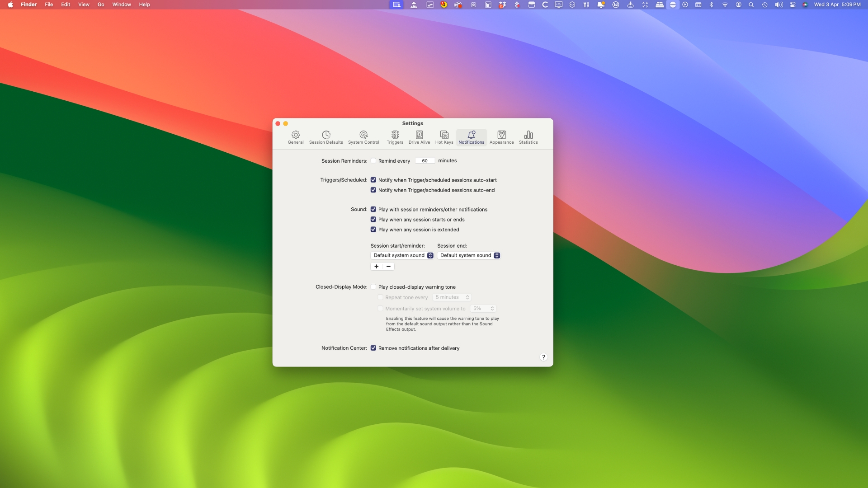Click the Siri menu bar icon
Image resolution: width=868 pixels, height=488 pixels.
(805, 5)
